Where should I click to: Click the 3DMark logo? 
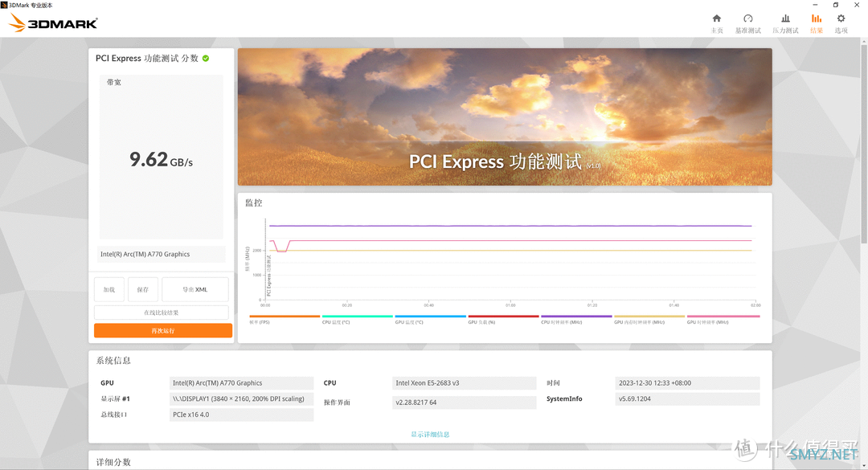[54, 22]
